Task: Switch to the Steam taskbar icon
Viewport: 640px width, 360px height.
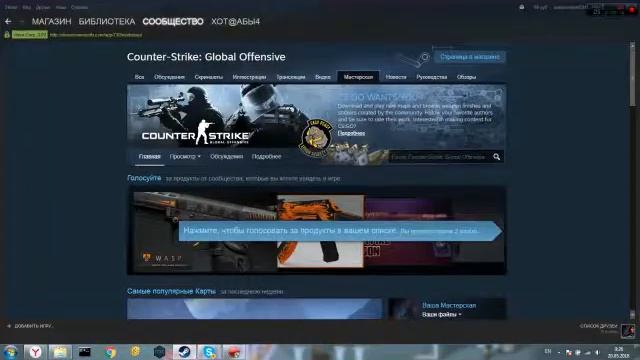Action: (184, 352)
